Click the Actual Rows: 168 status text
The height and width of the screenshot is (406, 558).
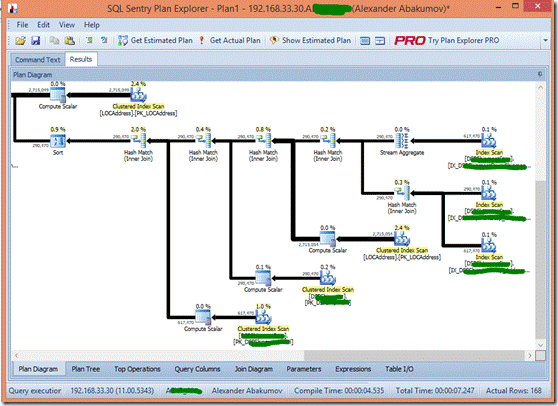(514, 390)
